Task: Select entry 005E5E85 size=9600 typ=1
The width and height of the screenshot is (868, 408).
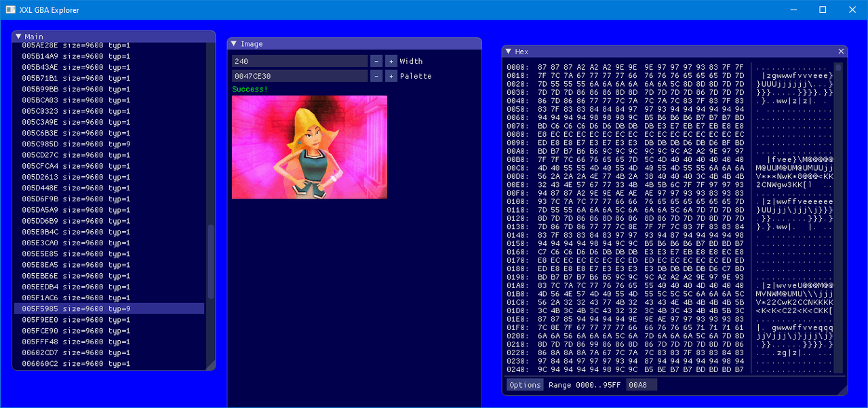Action: (x=109, y=253)
